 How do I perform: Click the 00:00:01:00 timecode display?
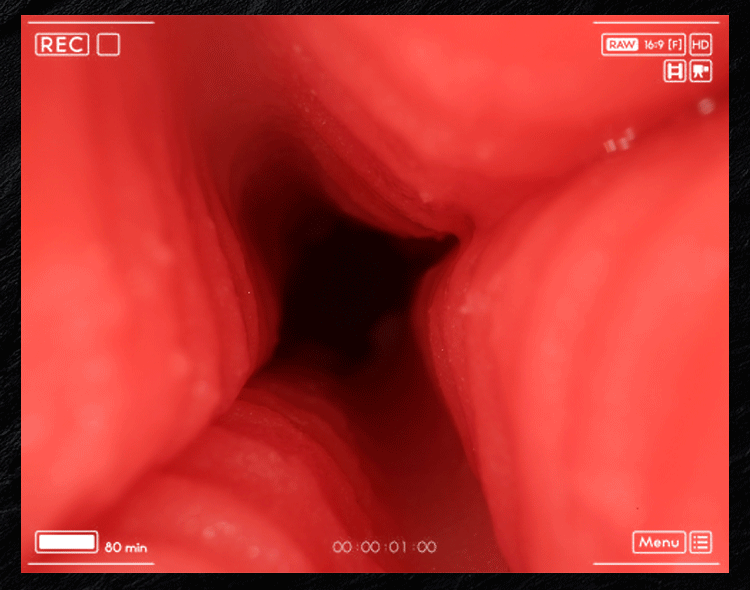coord(385,547)
